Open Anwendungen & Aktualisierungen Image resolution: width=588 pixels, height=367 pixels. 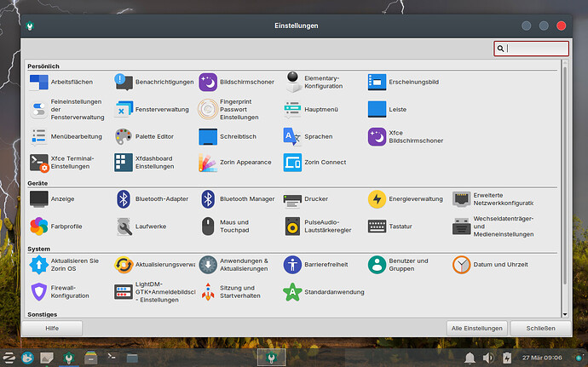coord(233,265)
